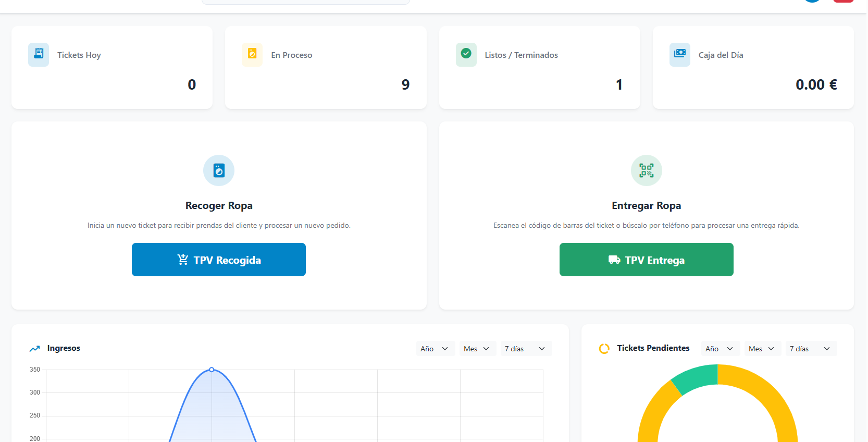Click the Entregar Ropa QR scan icon
Viewport: 868px width, 442px height.
(647, 170)
